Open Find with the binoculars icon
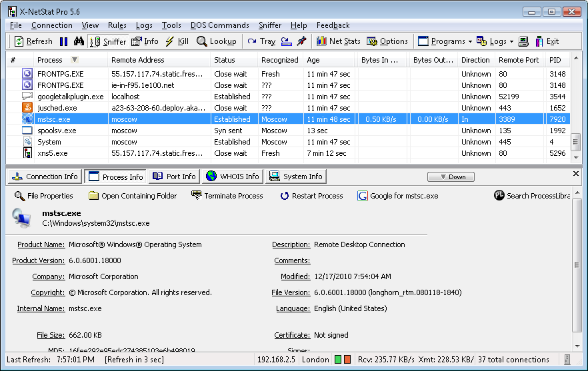This screenshot has height=371, width=588. 79,41
